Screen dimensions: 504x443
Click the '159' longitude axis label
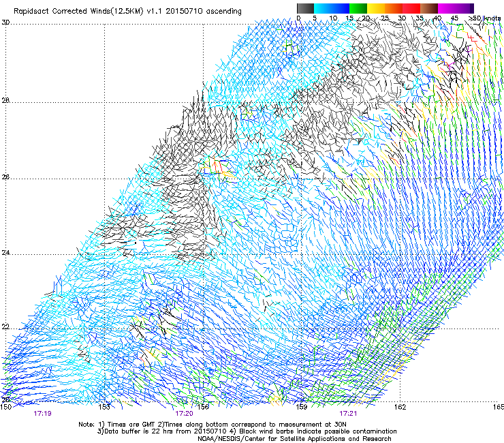[x=301, y=407]
